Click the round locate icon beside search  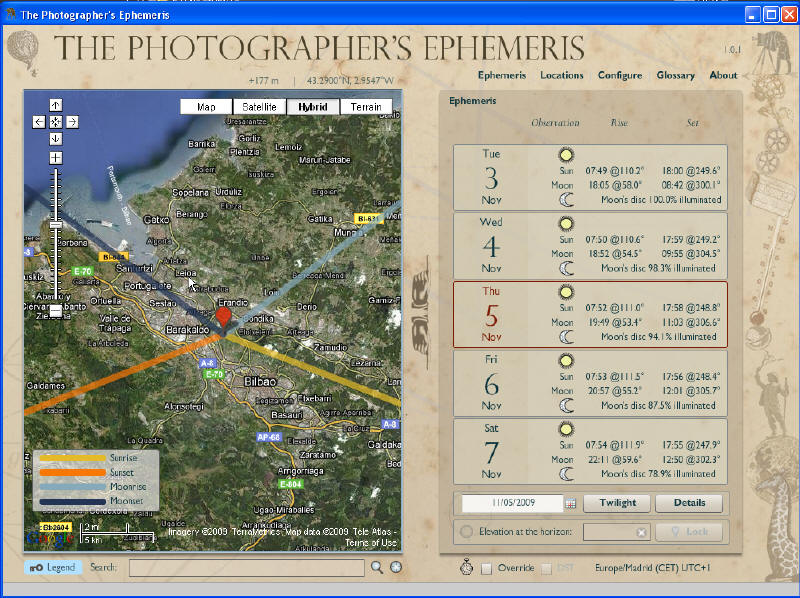[396, 567]
